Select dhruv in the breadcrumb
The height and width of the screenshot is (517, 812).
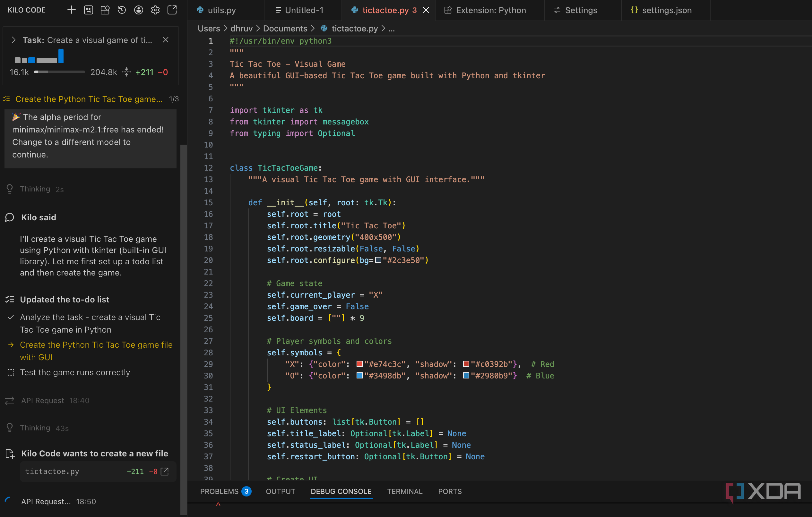[241, 29]
